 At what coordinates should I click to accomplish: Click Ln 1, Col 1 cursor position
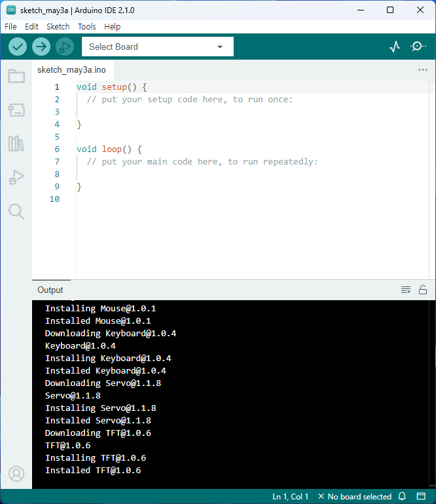pyautogui.click(x=291, y=497)
